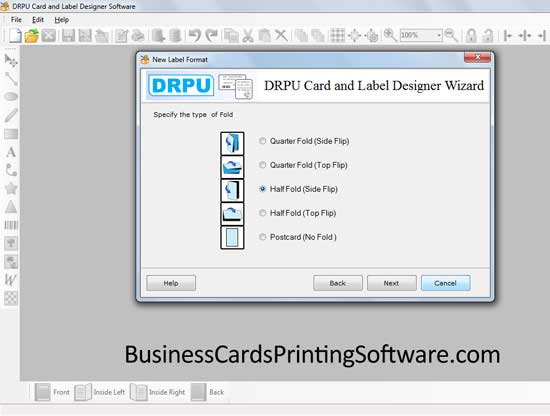Select the Barcode tool
550x416 pixels.
(11, 225)
